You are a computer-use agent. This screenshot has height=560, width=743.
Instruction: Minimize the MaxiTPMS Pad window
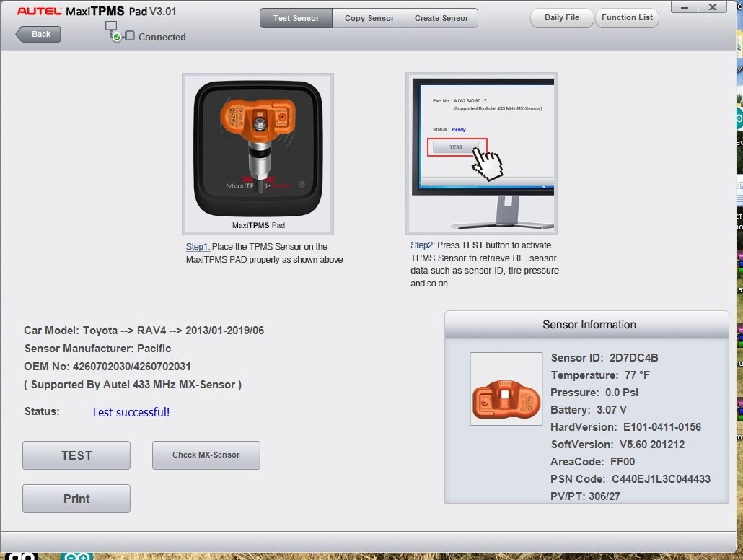pos(685,7)
